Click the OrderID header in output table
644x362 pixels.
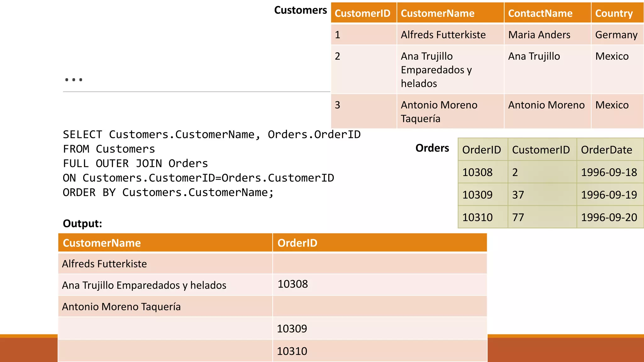coord(297,243)
